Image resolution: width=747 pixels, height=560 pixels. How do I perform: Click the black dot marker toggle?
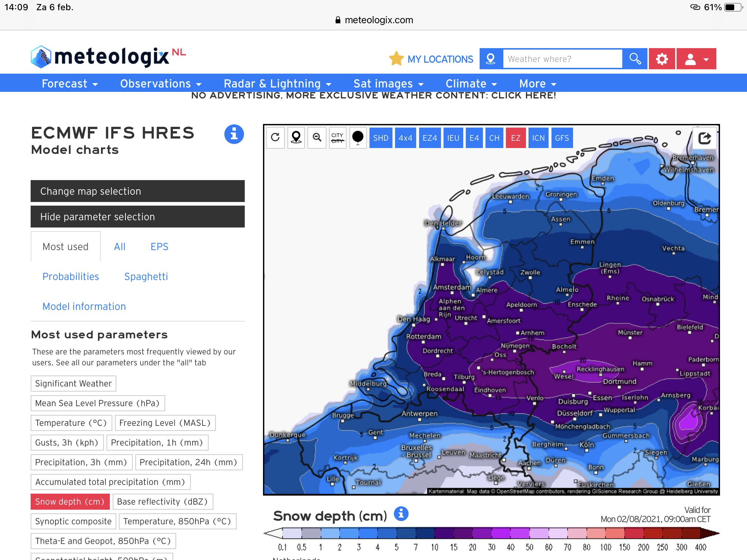coord(358,137)
